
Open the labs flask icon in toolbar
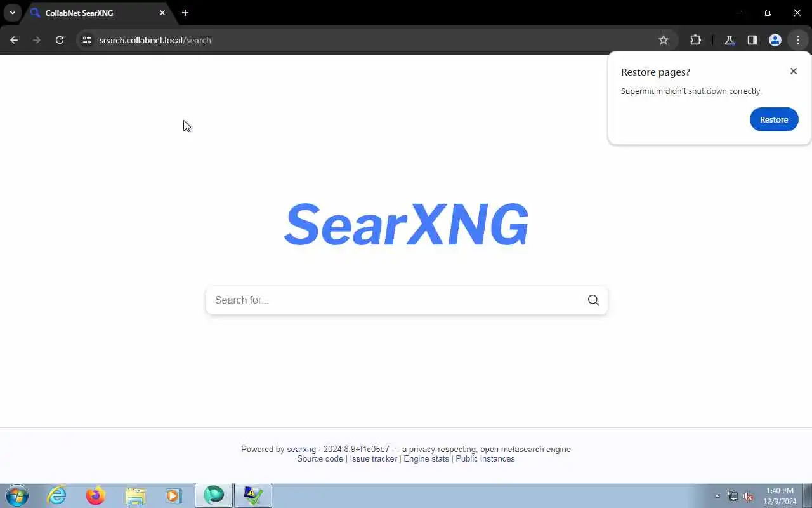[x=730, y=40]
